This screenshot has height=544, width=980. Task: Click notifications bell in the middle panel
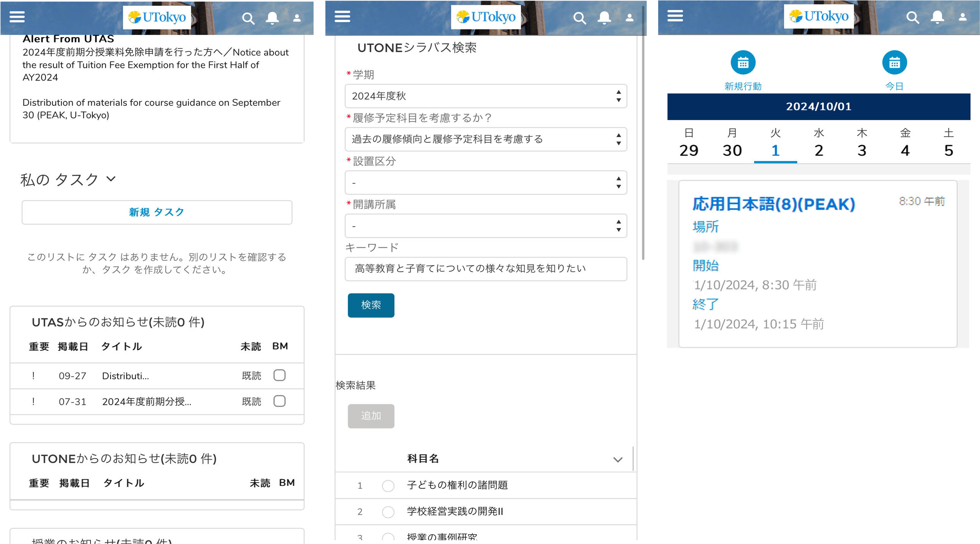pyautogui.click(x=604, y=18)
